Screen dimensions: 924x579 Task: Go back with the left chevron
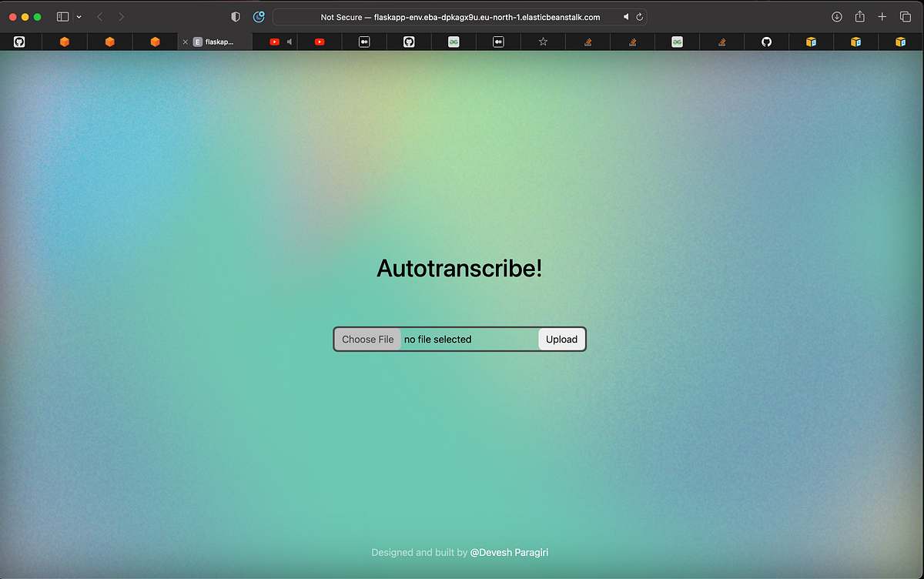point(100,17)
